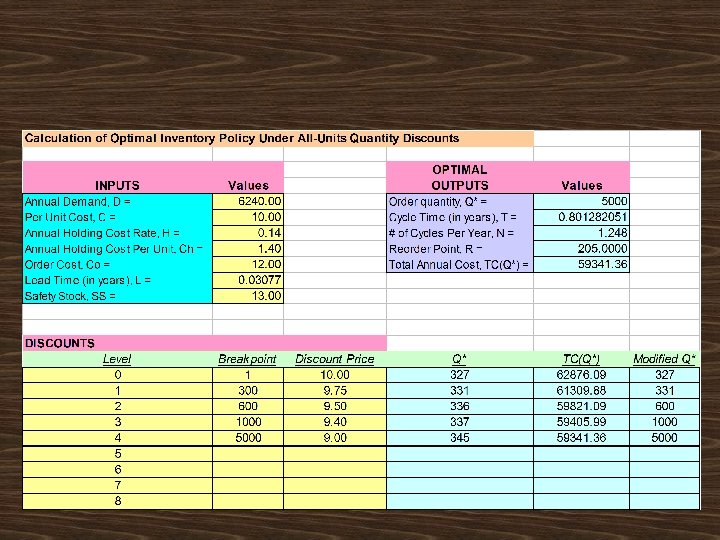Screen dimensions: 720x540
Task: Select discount price 9.75
Action: [x=335, y=391]
